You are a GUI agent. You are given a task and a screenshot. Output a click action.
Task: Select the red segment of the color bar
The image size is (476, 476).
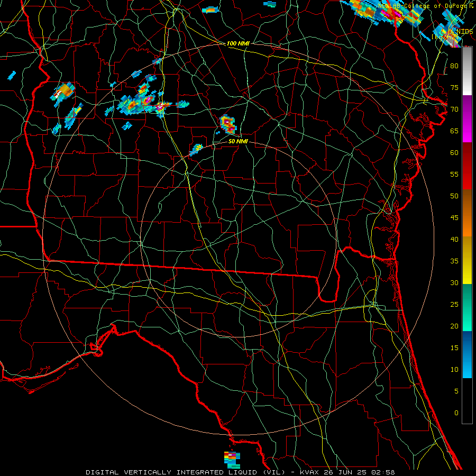[x=467, y=166]
